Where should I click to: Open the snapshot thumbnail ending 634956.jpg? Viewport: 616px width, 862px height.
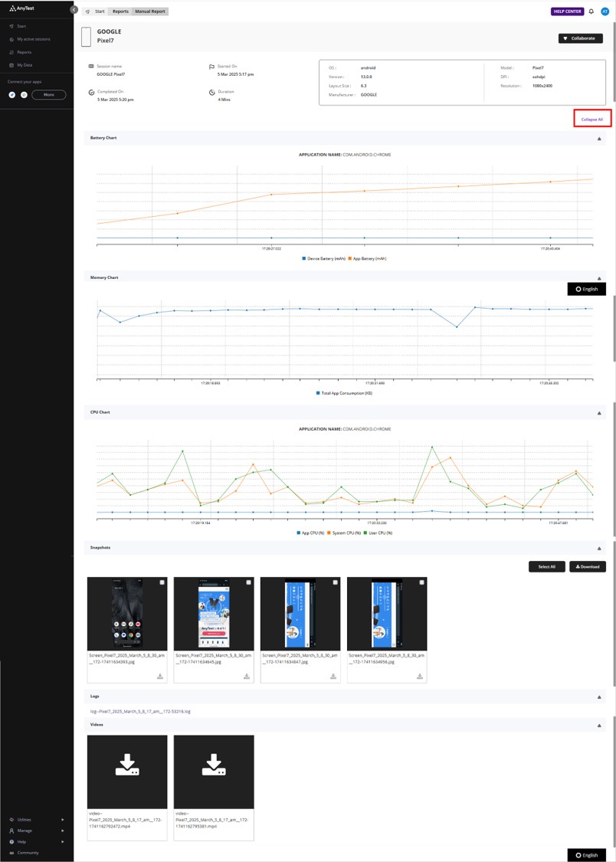tap(387, 614)
